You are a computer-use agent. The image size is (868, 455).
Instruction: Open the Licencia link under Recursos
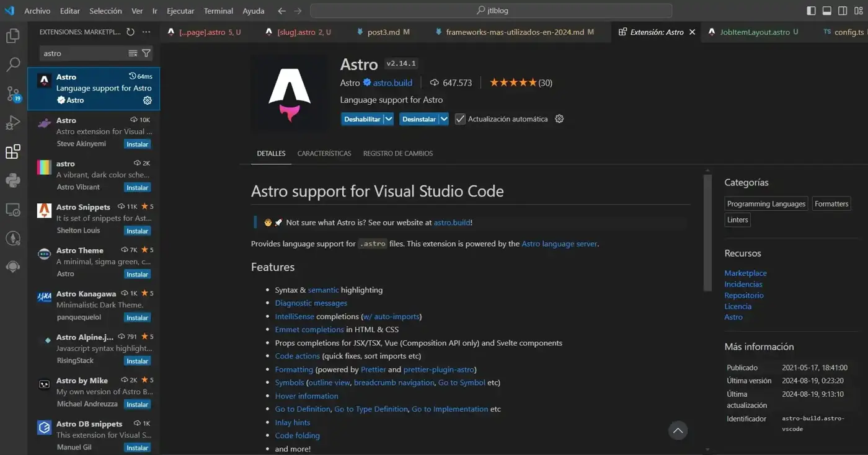(738, 306)
